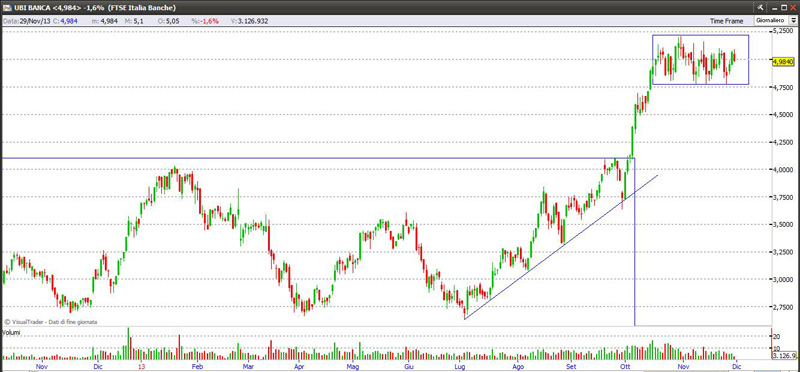
Task: Click the 3,0000 price axis label
Action: (782, 280)
